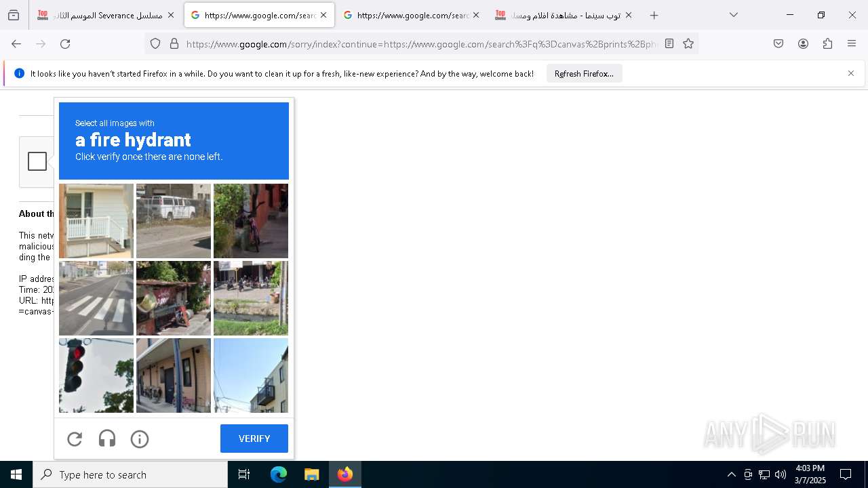Open a new tab with plus
This screenshot has width=868, height=488.
pos(654,15)
